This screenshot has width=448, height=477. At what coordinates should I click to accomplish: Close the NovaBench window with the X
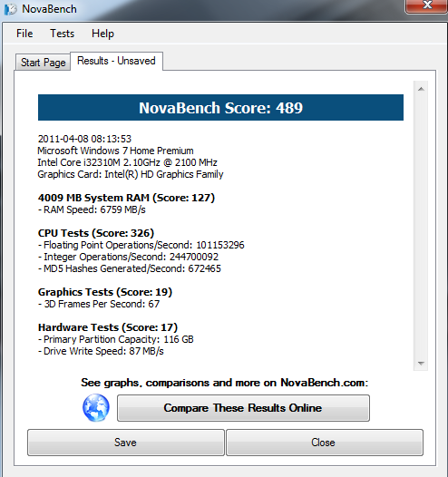(x=427, y=6)
